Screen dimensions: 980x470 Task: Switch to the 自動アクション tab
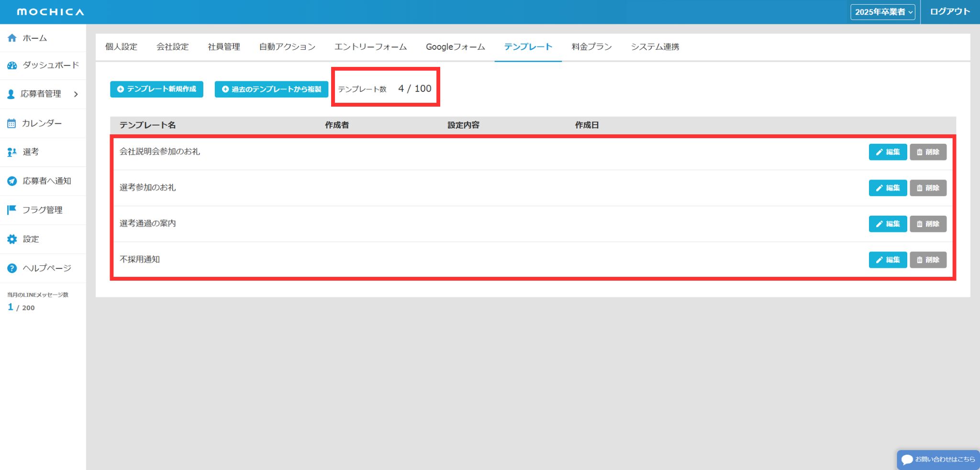pyautogui.click(x=287, y=47)
